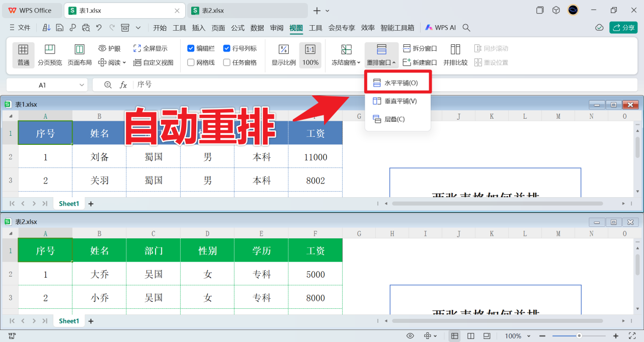644x342 pixels.
Task: Uncheck the Formula Bar (编辑栏) checkbox
Action: pos(191,48)
